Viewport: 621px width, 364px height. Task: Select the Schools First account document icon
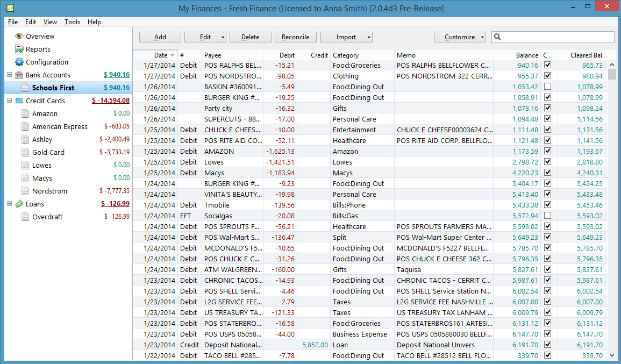point(25,88)
